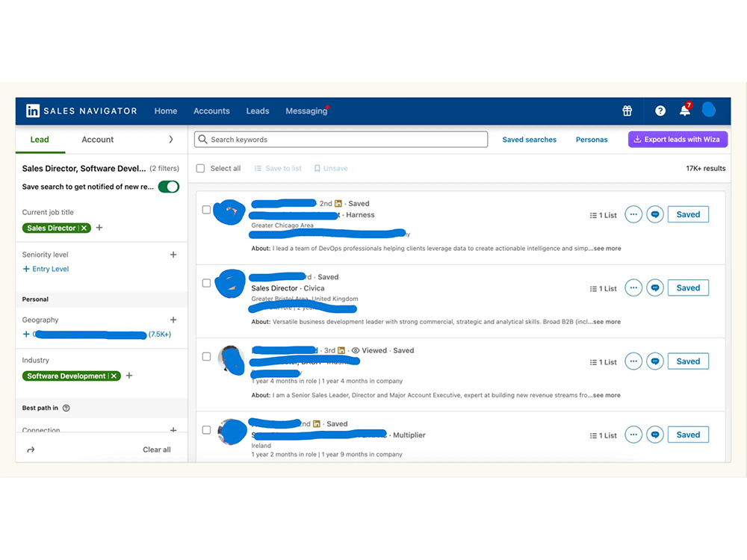This screenshot has height=560, width=747.
Task: Open the help question mark icon
Action: [660, 111]
